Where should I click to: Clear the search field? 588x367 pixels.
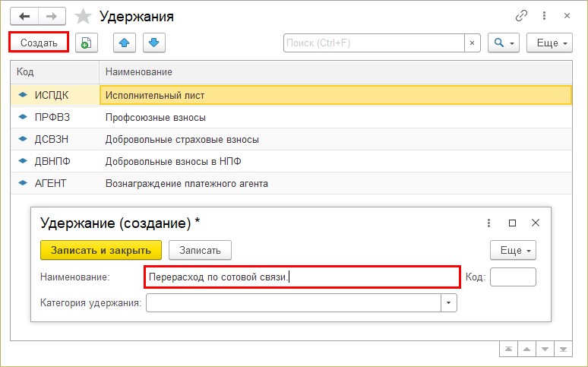(472, 43)
